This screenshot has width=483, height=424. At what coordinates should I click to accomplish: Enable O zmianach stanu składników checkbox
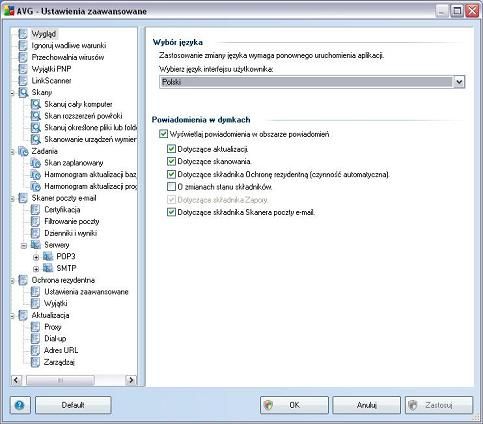pos(171,186)
